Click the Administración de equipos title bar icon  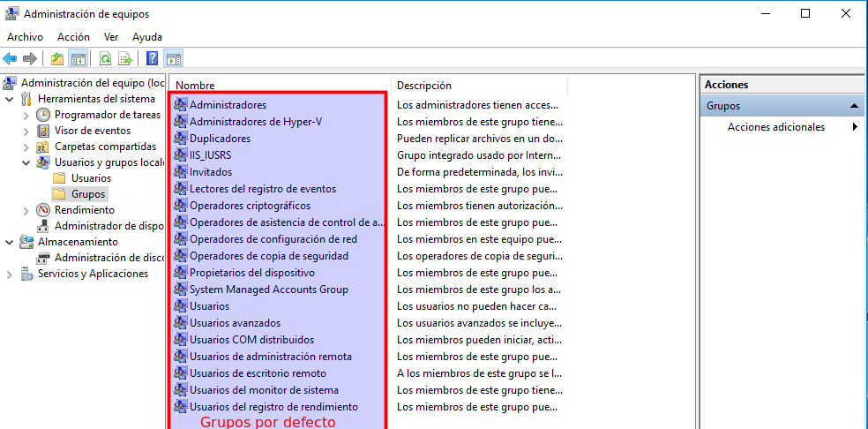click(11, 14)
